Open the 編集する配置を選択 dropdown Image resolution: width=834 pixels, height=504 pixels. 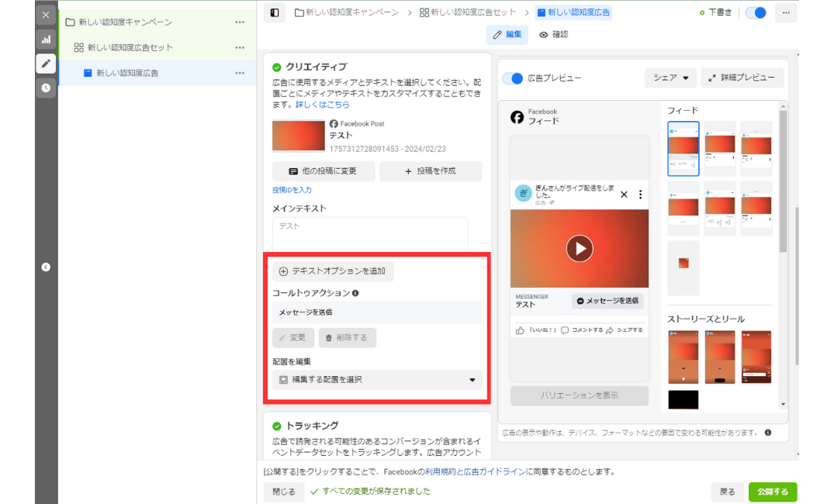click(377, 380)
